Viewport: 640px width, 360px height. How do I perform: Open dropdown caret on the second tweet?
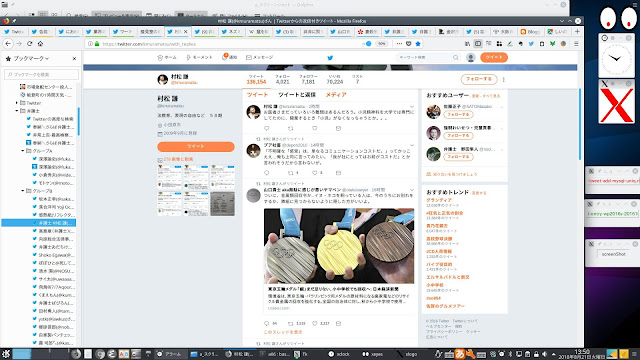click(412, 145)
